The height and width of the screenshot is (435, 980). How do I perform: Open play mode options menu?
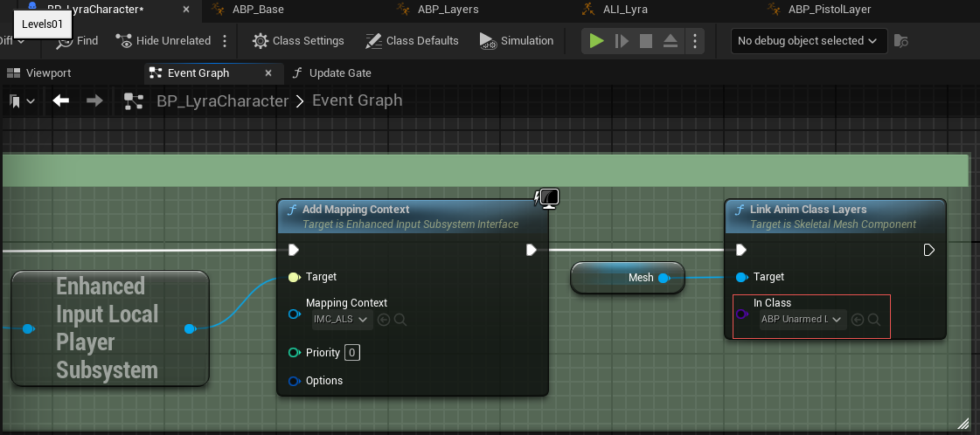pyautogui.click(x=695, y=40)
